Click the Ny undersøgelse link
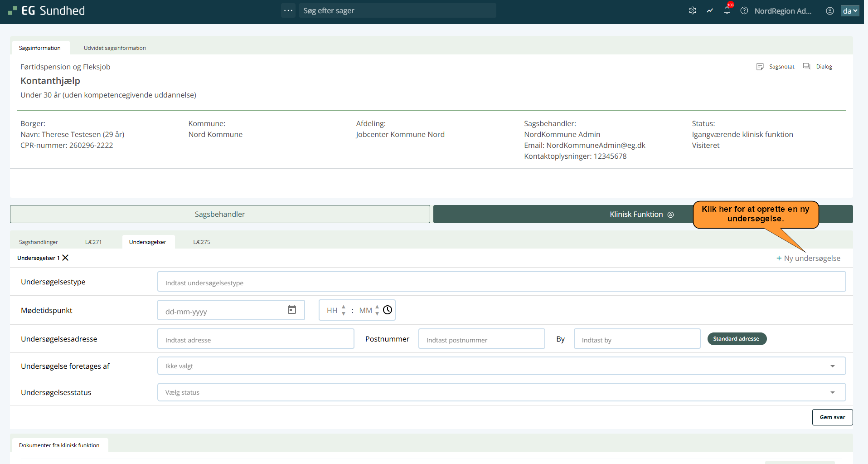Viewport: 868px width, 464px height. pyautogui.click(x=808, y=258)
